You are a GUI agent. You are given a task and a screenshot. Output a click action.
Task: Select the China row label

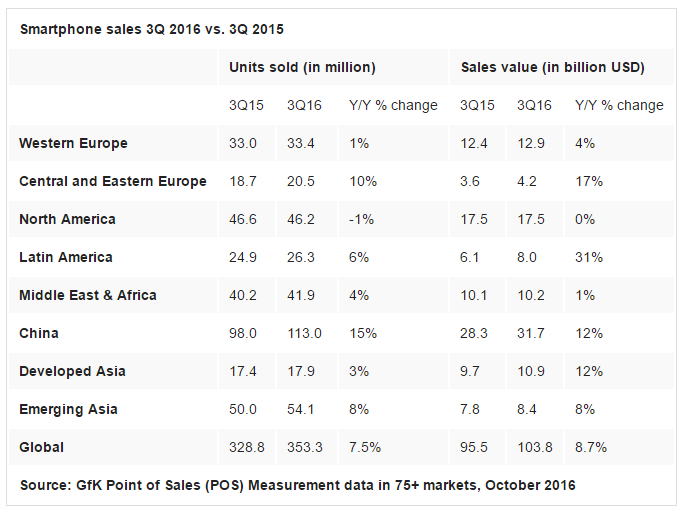click(39, 333)
